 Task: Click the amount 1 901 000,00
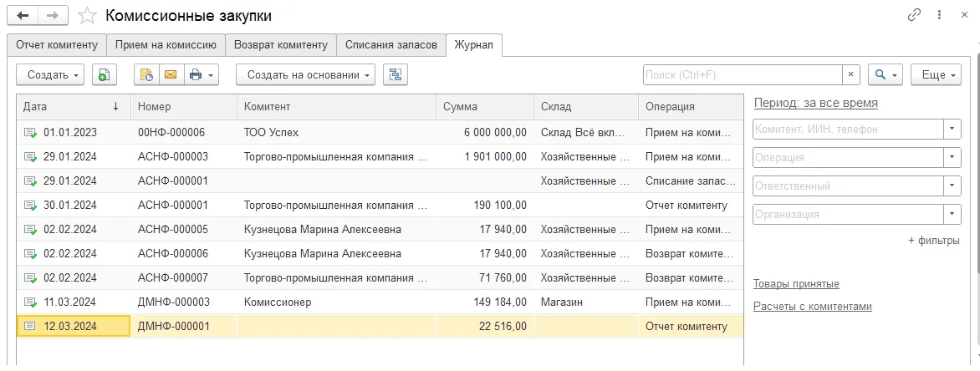(x=496, y=157)
